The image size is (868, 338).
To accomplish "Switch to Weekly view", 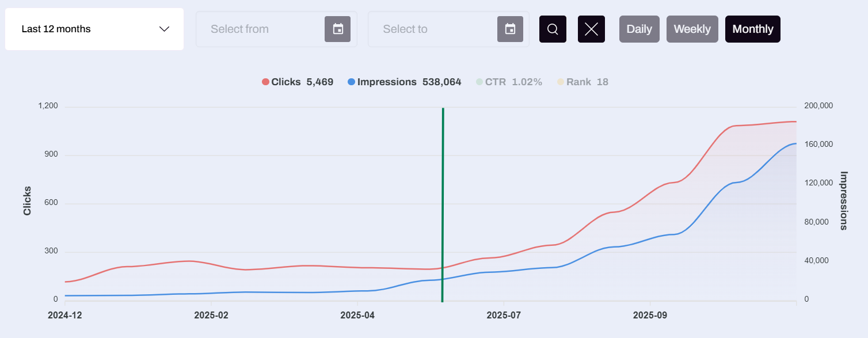I will pos(692,29).
